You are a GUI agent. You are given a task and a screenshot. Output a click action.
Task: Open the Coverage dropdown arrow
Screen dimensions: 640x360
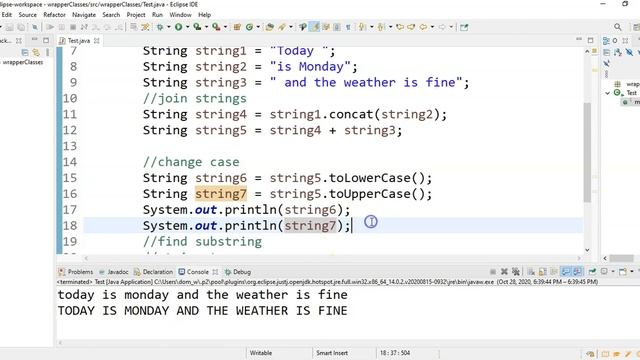click(207, 27)
